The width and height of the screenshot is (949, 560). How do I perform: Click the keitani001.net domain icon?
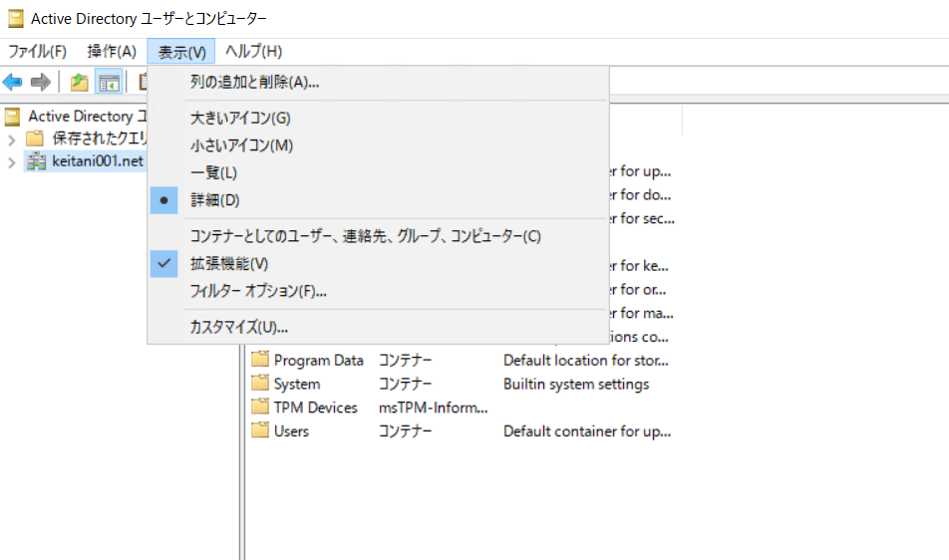click(36, 161)
